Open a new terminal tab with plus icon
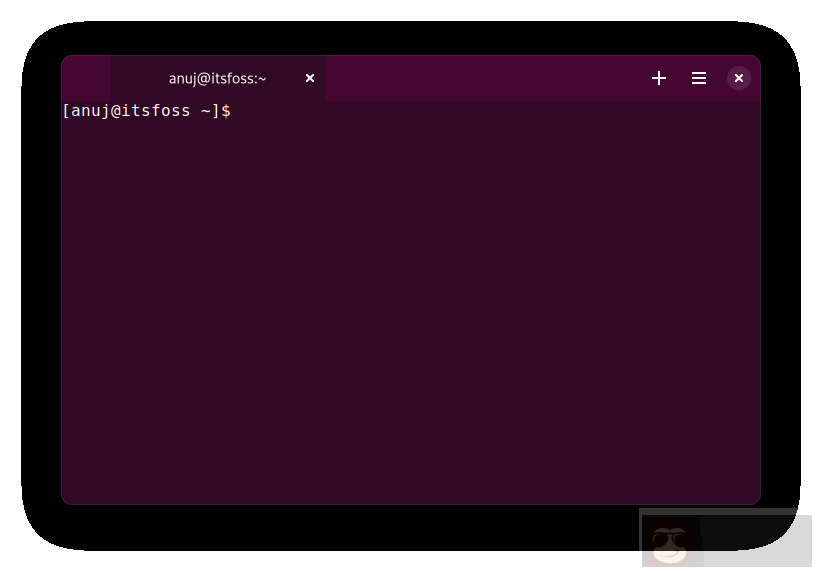Screen dimensions: 822x572 (659, 78)
